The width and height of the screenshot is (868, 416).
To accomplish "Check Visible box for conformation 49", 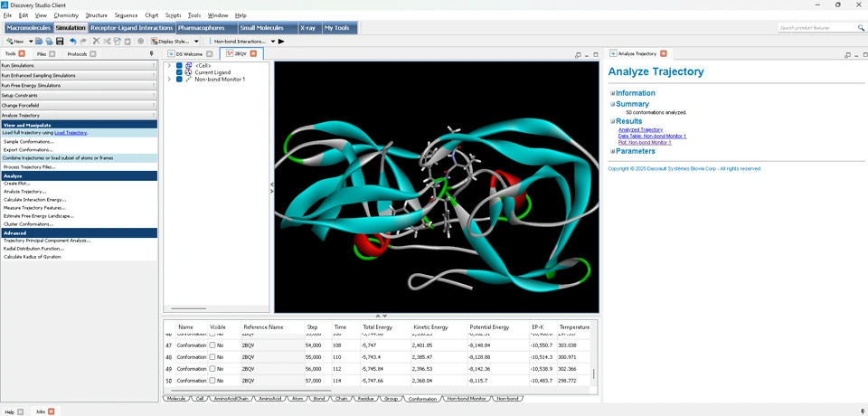I will [212, 369].
